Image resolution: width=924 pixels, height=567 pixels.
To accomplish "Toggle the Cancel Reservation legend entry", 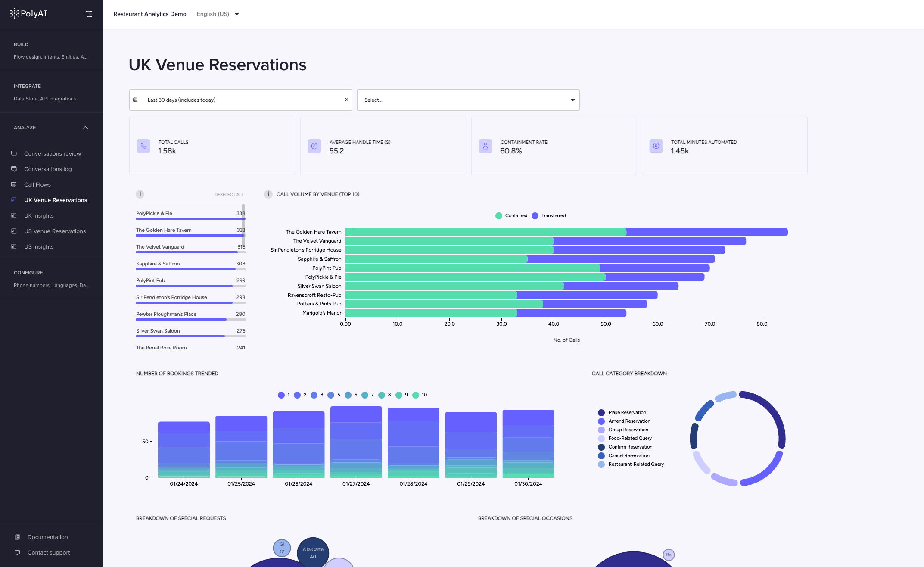I will [624, 456].
